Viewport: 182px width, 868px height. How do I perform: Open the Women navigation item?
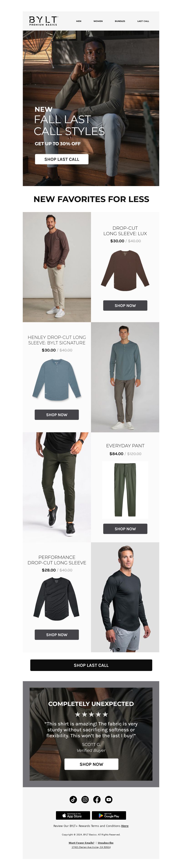point(98,21)
